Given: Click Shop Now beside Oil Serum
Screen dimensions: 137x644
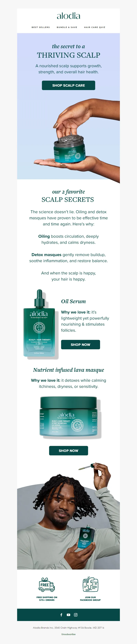Looking at the screenshot, I should tap(80, 344).
